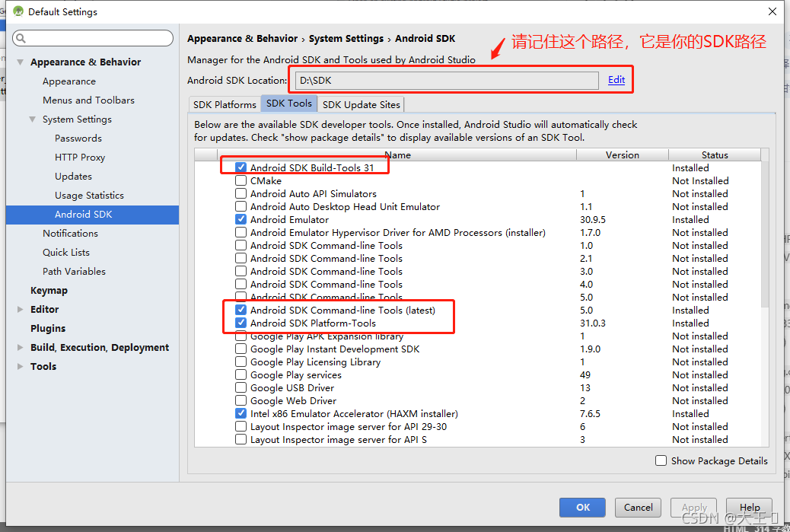Click the OK button
Viewport: 790px width, 532px height.
pyautogui.click(x=582, y=508)
